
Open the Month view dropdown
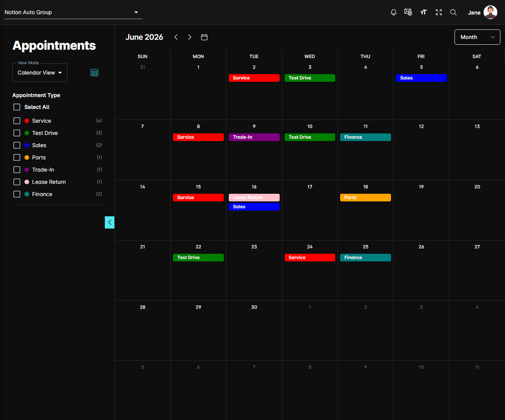[x=477, y=37]
